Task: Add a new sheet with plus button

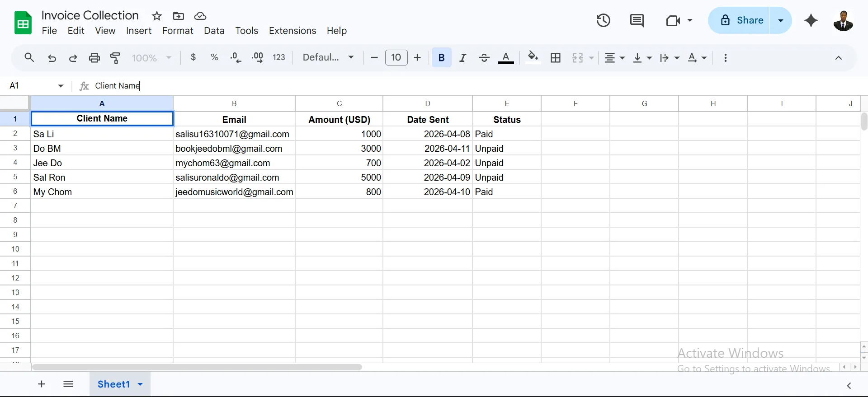Action: [42, 384]
